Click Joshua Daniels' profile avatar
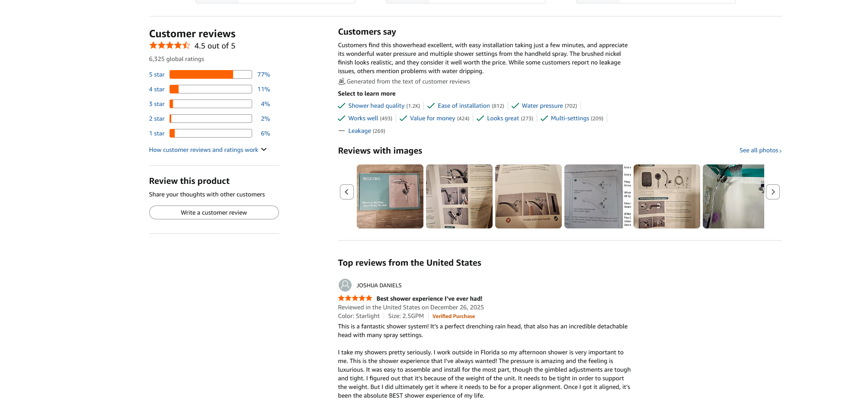The image size is (868, 408). point(345,285)
